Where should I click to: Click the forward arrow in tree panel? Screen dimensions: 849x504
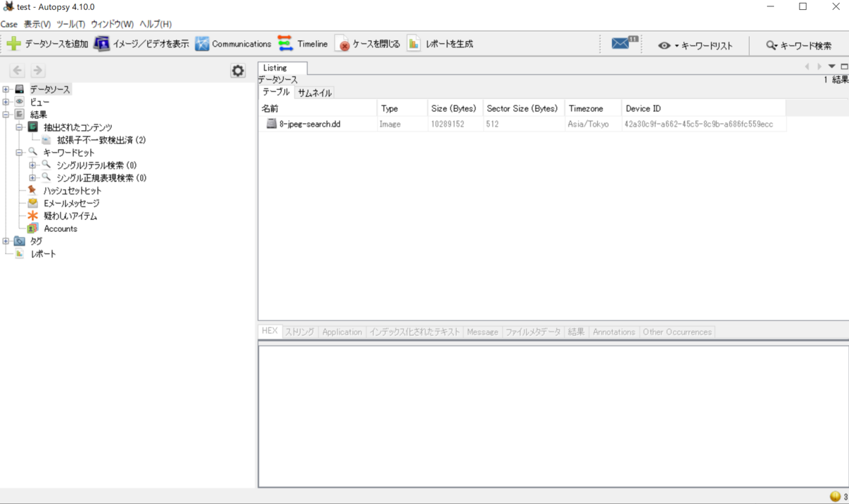click(38, 71)
